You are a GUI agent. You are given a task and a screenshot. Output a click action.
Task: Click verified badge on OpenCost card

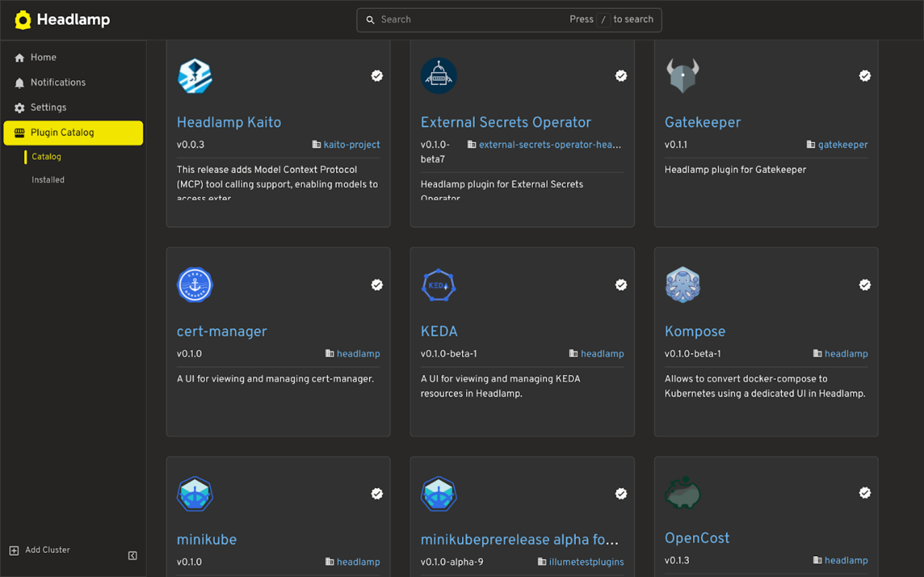coord(865,493)
